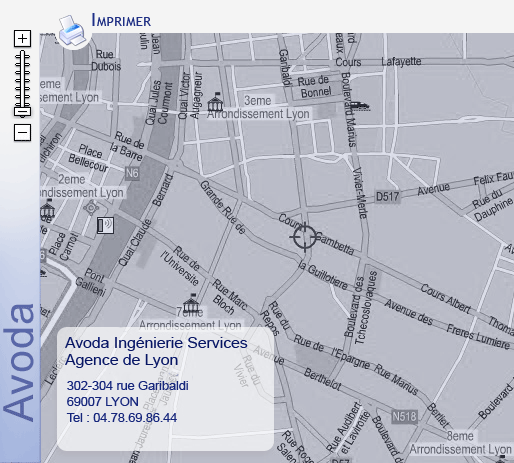Click the "Agence de Lyon" heading
This screenshot has width=514, height=463.
pos(121,360)
